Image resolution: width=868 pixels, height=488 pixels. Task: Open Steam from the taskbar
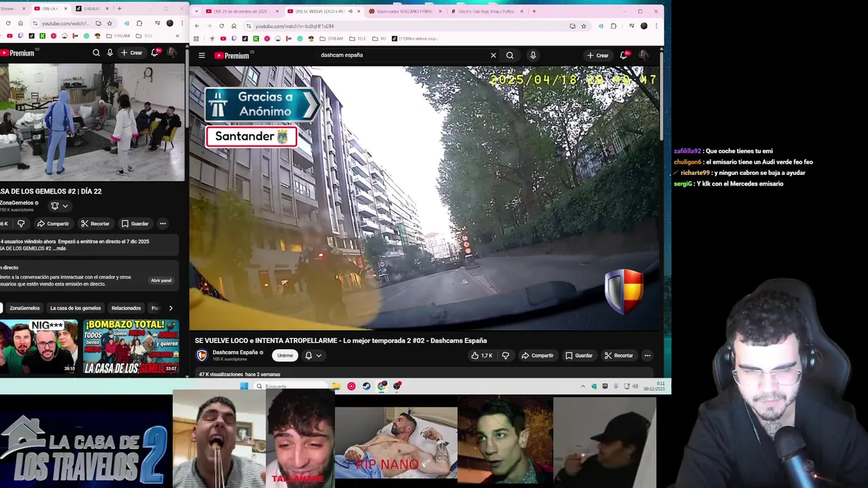coord(366,386)
